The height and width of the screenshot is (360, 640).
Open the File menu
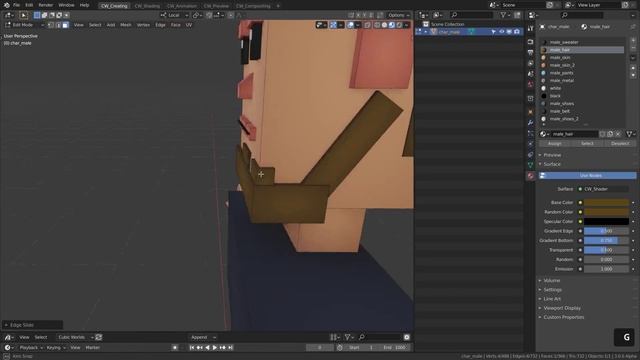point(17,5)
